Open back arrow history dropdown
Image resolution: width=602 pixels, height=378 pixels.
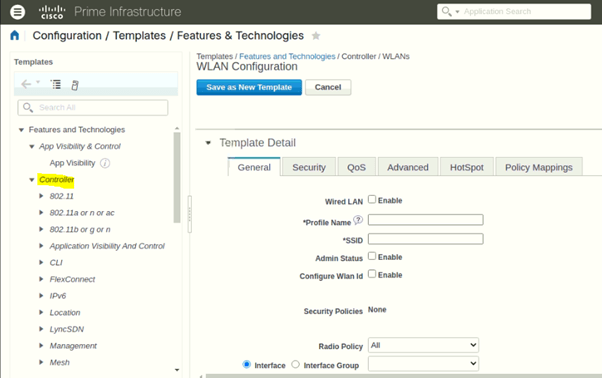(38, 82)
